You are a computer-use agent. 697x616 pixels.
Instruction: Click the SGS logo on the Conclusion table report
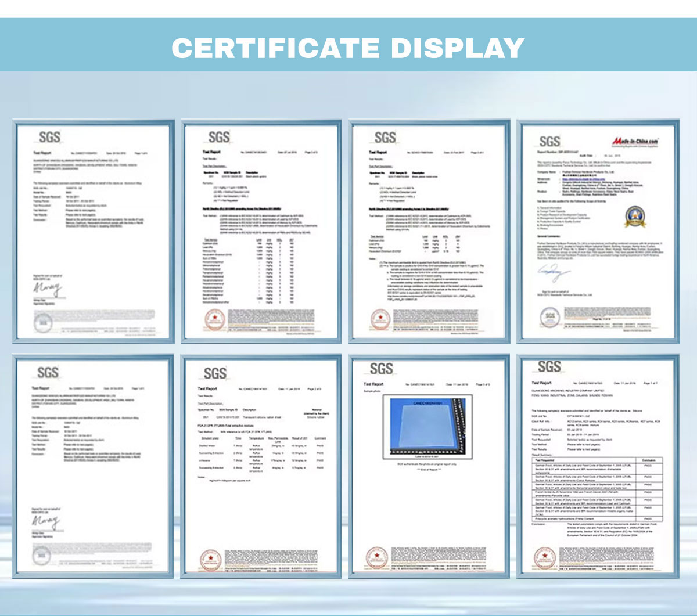tap(549, 366)
